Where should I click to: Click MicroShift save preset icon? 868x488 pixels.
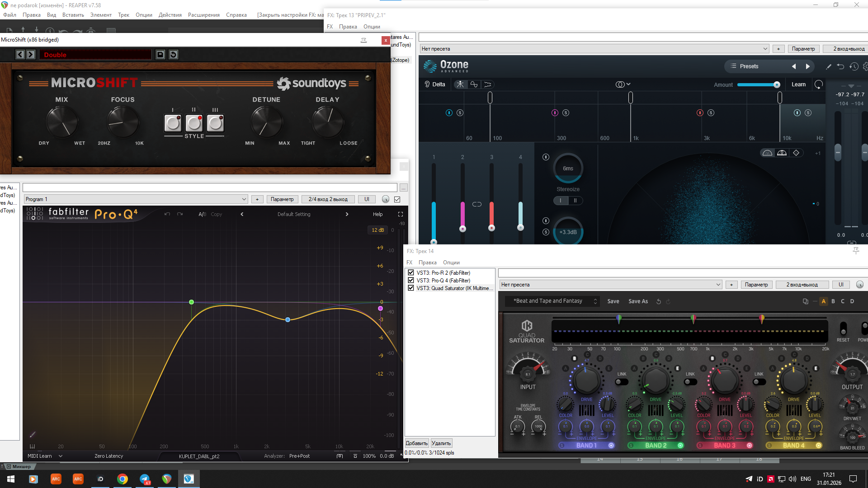point(160,55)
